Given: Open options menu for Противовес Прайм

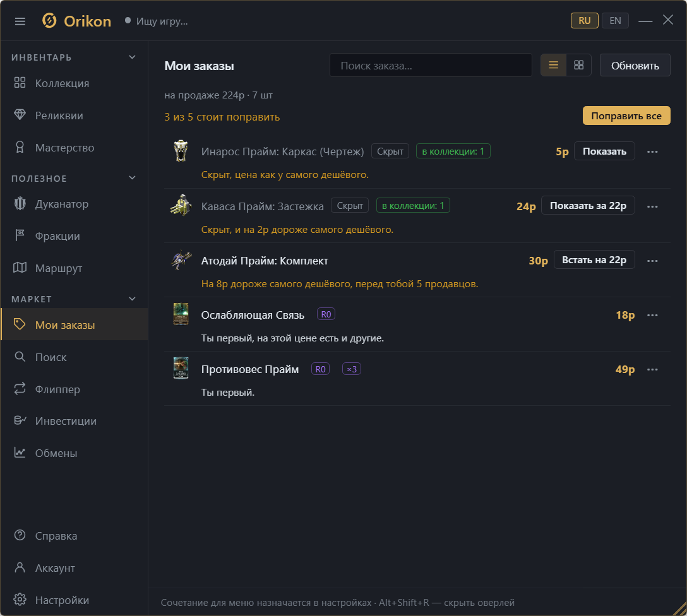Looking at the screenshot, I should tap(652, 369).
